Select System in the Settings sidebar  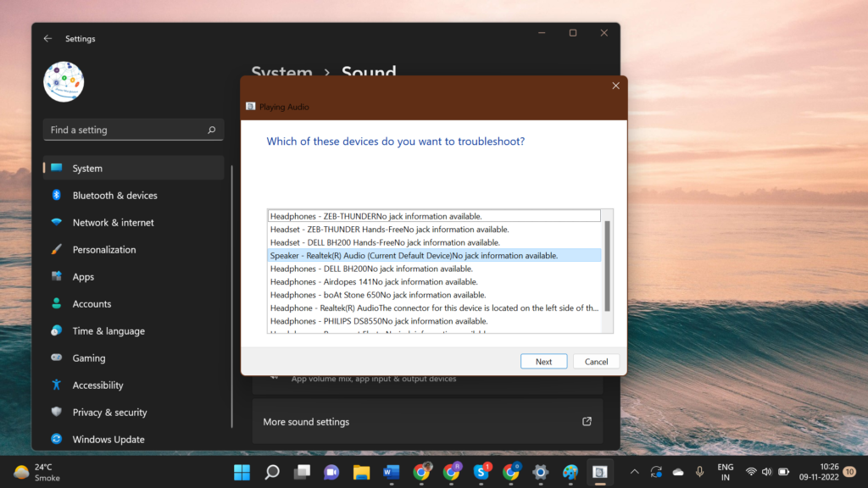click(x=133, y=169)
